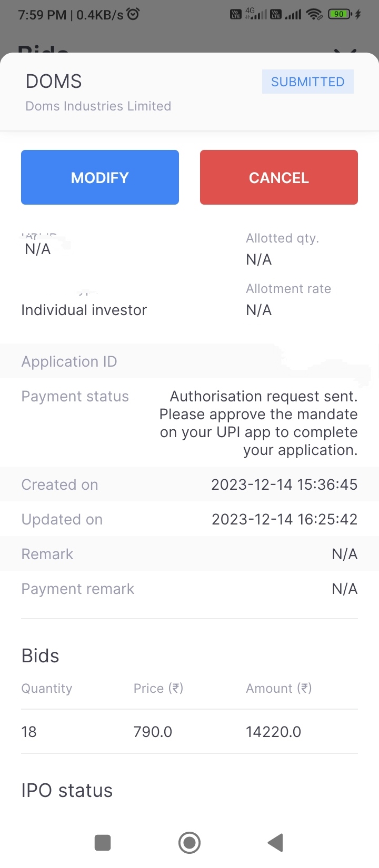Tap the 4G signal bars icon

[x=256, y=14]
